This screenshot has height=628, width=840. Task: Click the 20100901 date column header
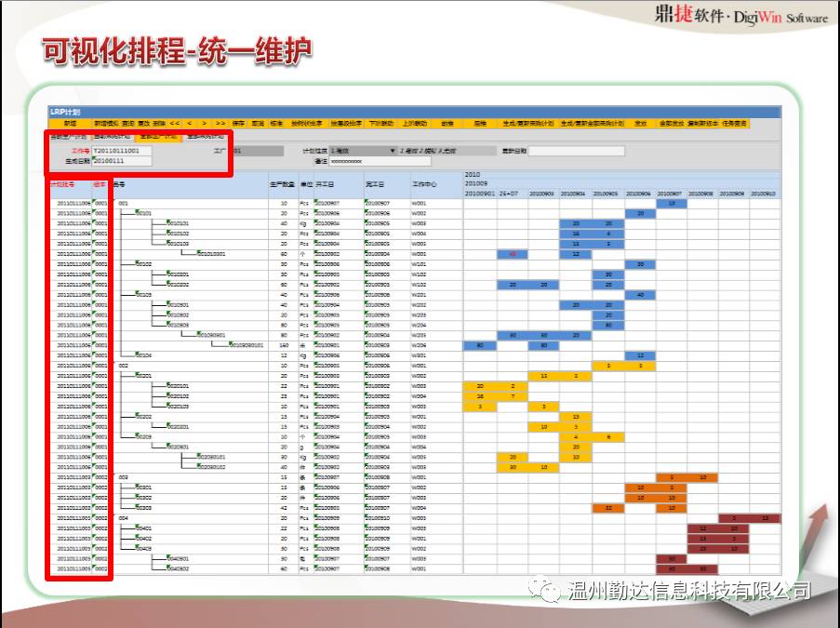[480, 193]
